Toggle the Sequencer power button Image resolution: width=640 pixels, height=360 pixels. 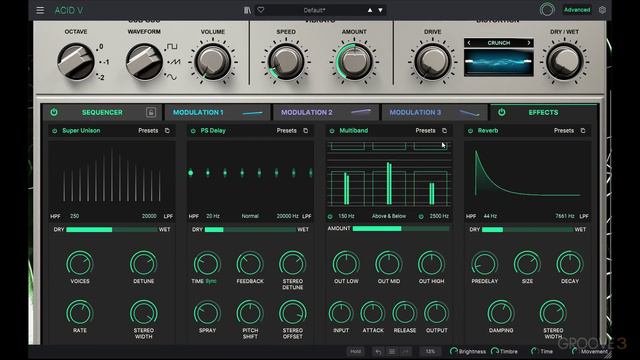54,112
